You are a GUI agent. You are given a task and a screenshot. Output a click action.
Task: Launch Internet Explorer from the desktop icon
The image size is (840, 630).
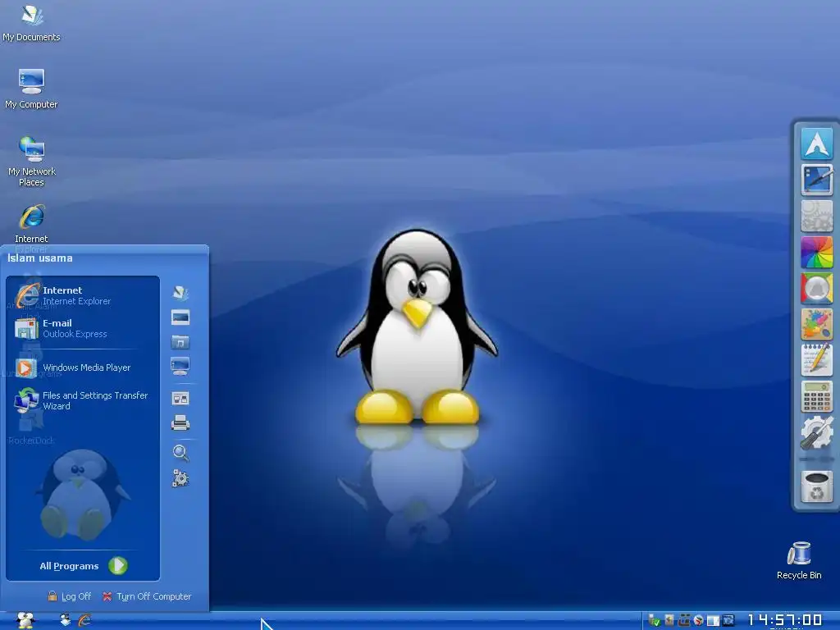point(32,225)
